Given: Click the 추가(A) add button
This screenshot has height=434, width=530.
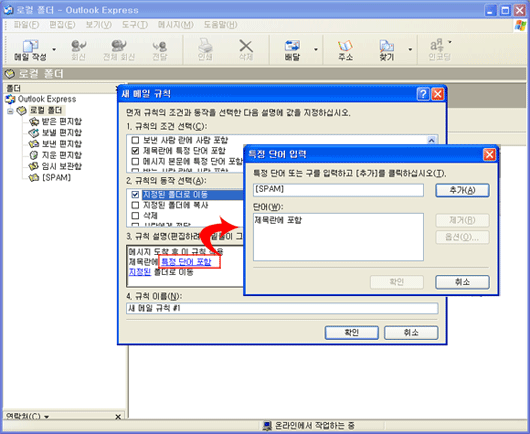Looking at the screenshot, I should [462, 190].
